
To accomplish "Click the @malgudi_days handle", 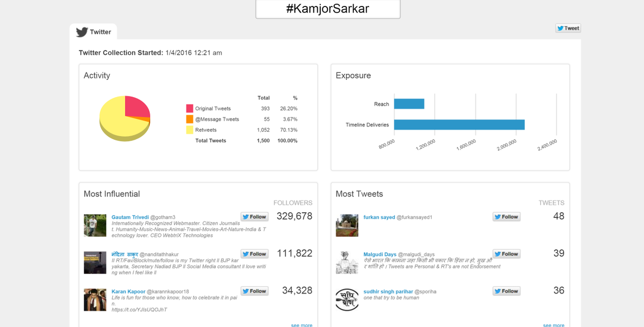I will pyautogui.click(x=416, y=254).
